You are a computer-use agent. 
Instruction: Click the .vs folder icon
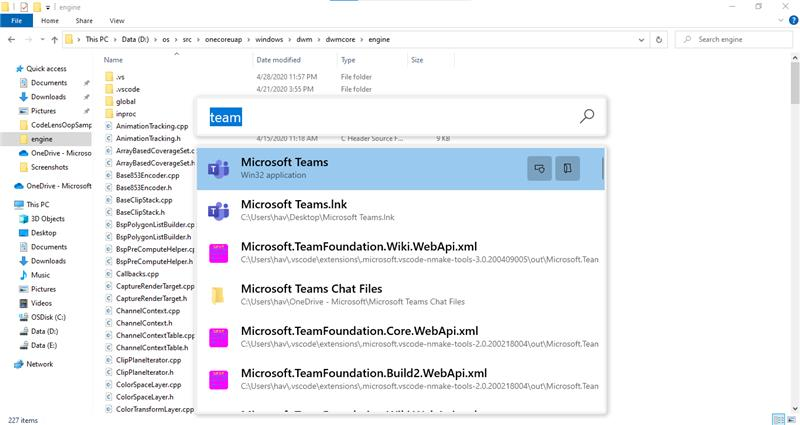click(109, 77)
